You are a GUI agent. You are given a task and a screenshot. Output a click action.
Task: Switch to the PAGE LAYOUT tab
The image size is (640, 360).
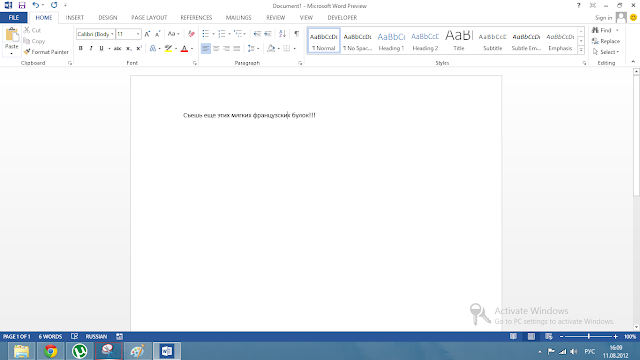pos(149,18)
